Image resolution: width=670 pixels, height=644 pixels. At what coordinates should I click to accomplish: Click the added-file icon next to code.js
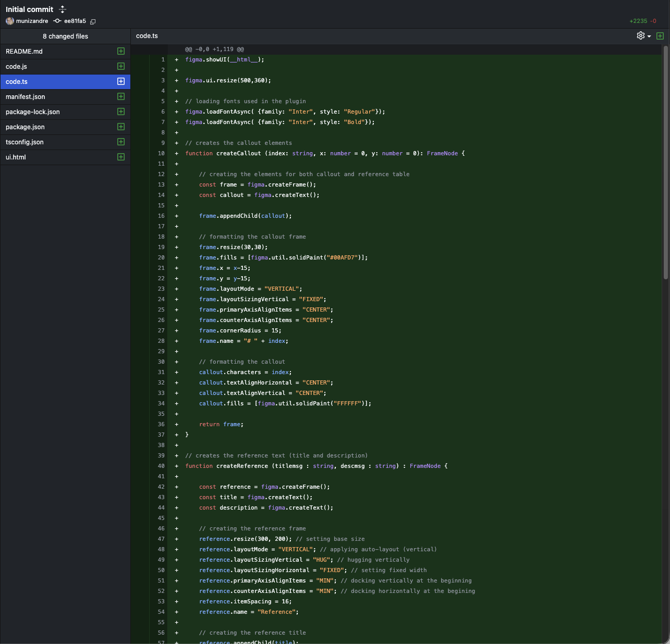pos(121,66)
